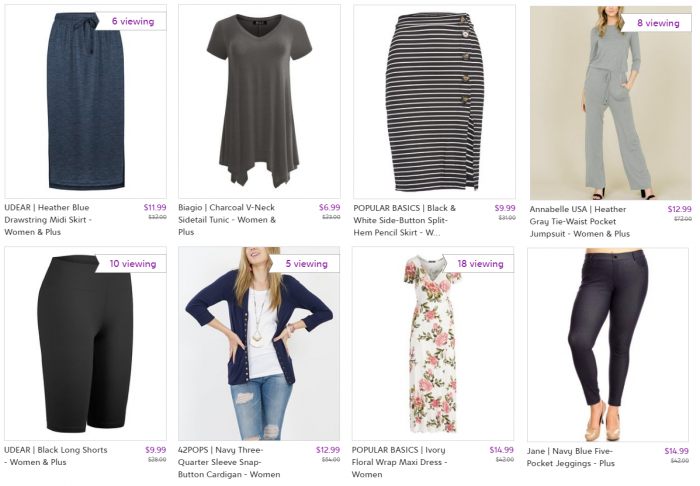Click the "8 viewing" badge on the gray jumpsuit

click(x=658, y=23)
